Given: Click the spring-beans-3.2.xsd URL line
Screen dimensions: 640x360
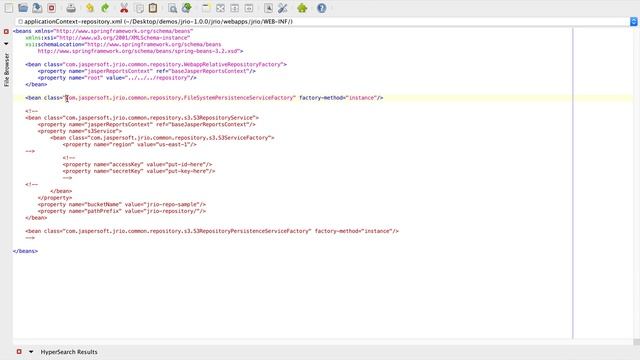Looking at the screenshot, I should click(140, 51).
